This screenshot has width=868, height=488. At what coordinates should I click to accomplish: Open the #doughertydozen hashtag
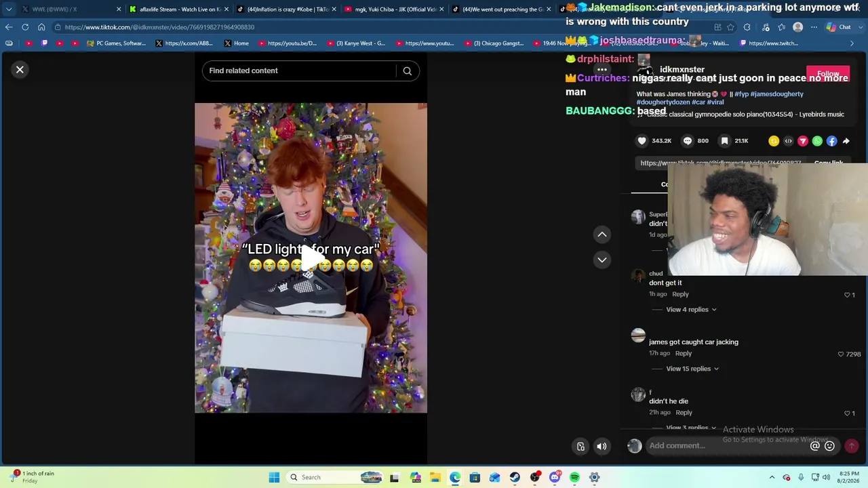663,102
